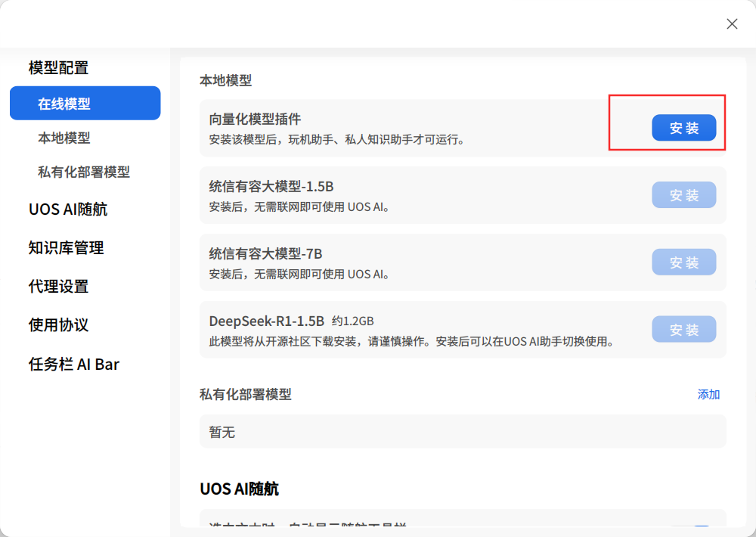The width and height of the screenshot is (756, 537).
Task: Select 模型配置 heading in sidebar
Action: pos(58,67)
